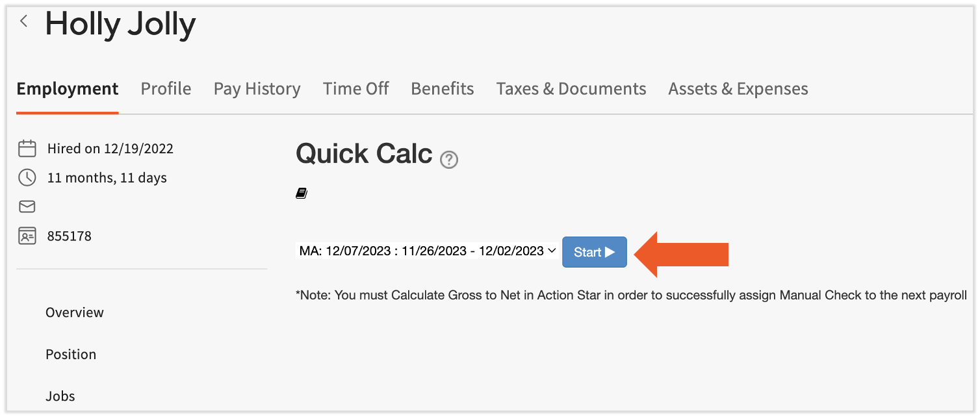This screenshot has height=417, width=980.
Task: Select the Time Off tab
Action: (355, 88)
